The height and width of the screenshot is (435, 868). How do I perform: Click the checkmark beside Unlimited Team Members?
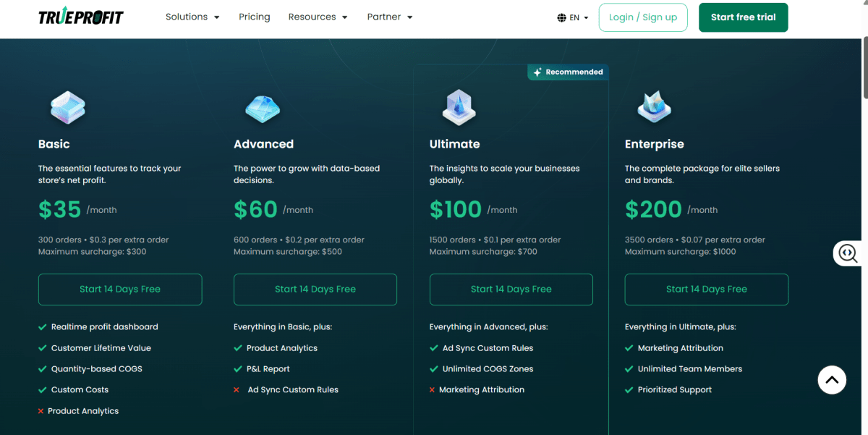coord(629,369)
